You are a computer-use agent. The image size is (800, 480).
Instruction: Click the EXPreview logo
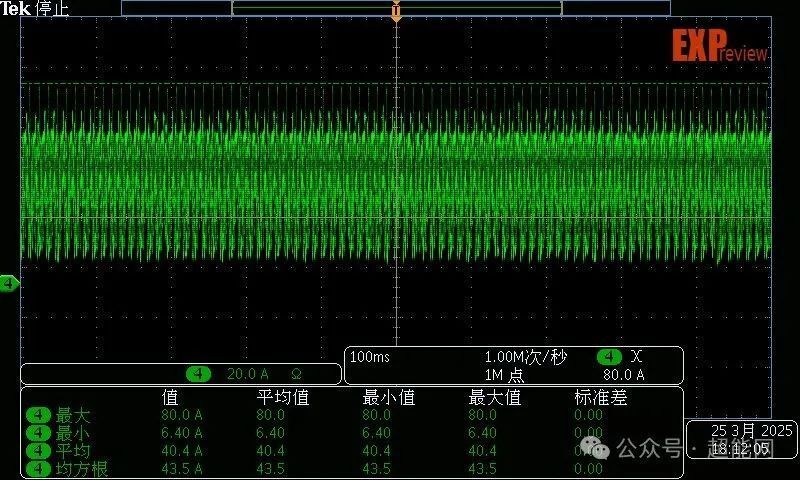point(719,47)
